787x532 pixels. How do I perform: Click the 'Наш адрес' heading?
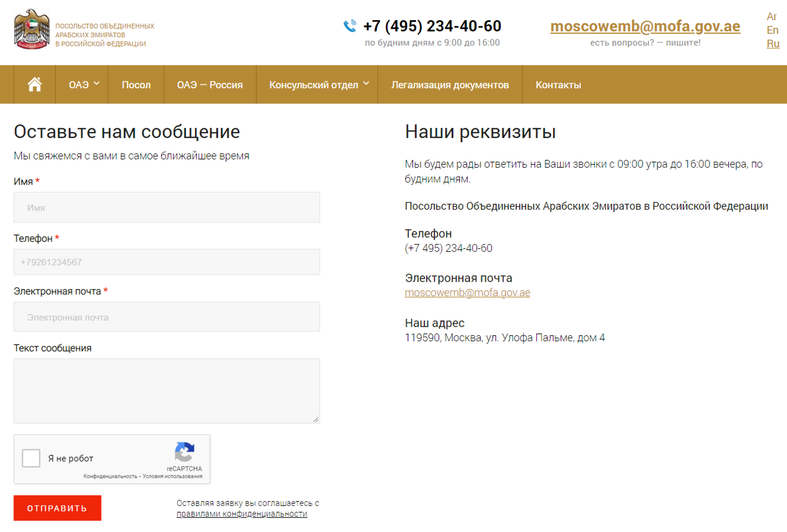click(x=434, y=323)
